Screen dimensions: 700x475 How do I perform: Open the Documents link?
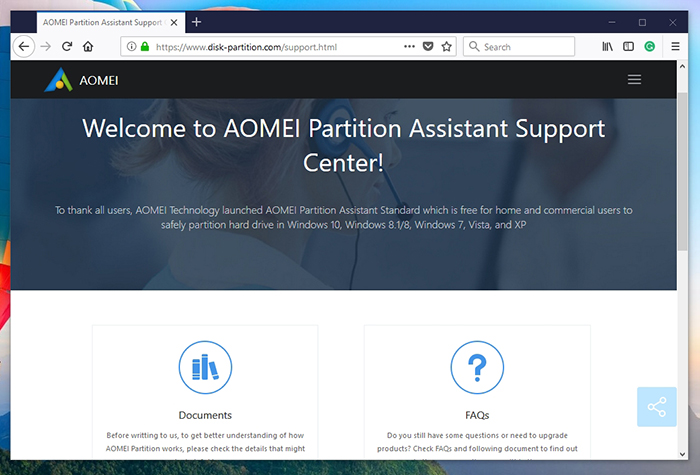pyautogui.click(x=205, y=415)
